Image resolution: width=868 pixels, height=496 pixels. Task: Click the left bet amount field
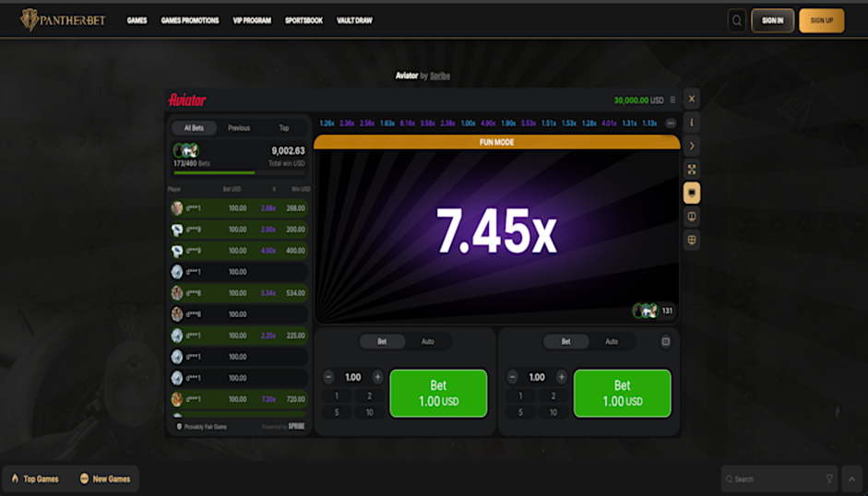coord(353,377)
